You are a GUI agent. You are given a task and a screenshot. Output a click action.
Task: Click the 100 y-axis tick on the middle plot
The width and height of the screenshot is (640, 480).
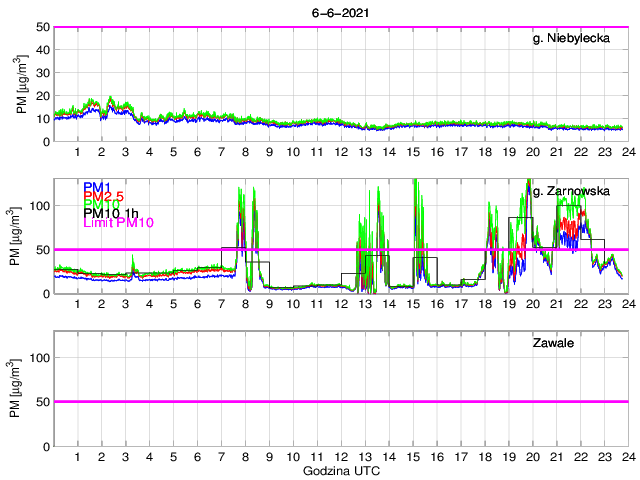[x=39, y=205]
